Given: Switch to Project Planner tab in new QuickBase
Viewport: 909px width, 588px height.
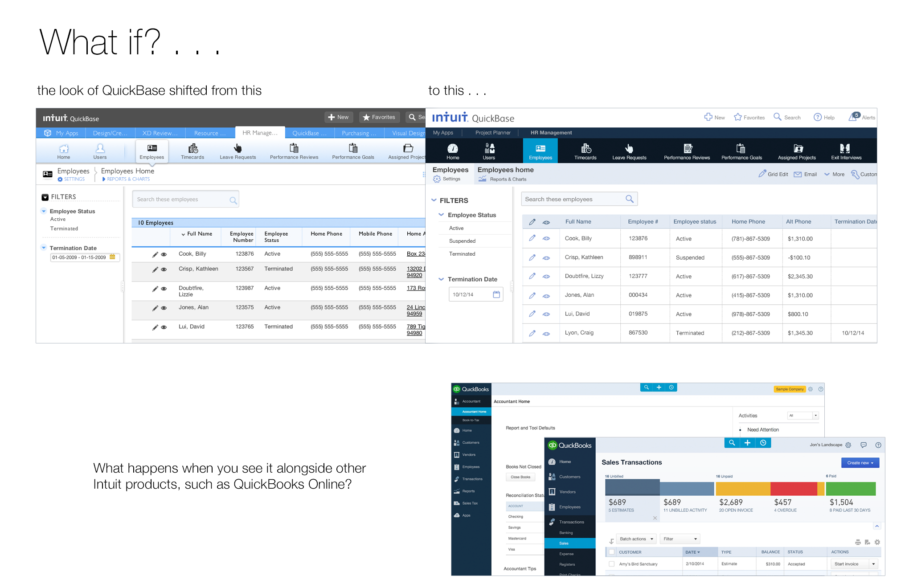Looking at the screenshot, I should [493, 133].
